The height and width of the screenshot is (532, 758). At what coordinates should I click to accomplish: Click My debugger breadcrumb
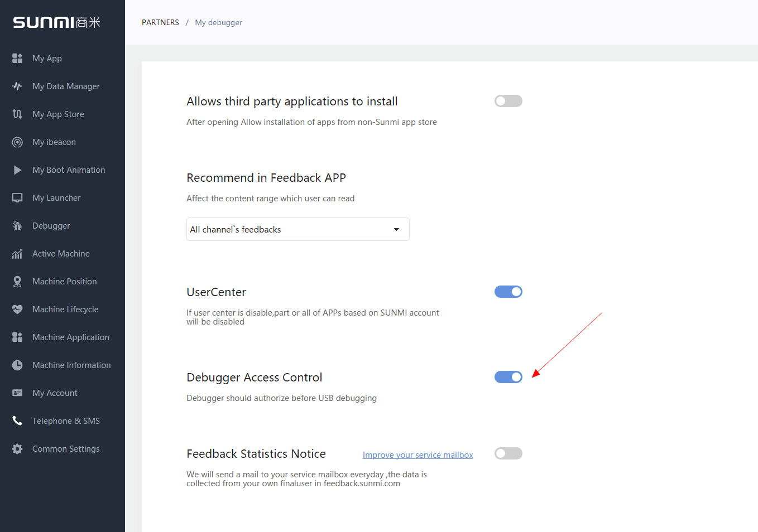tap(218, 22)
